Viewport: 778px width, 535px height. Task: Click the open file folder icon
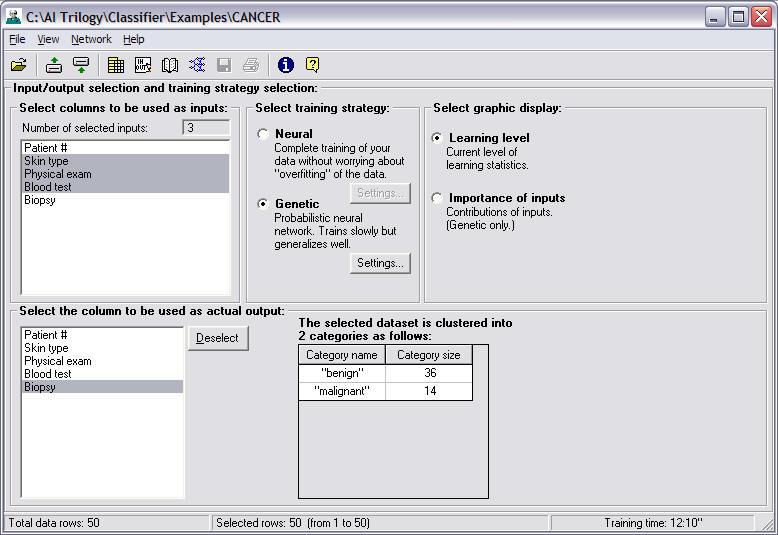pyautogui.click(x=19, y=65)
